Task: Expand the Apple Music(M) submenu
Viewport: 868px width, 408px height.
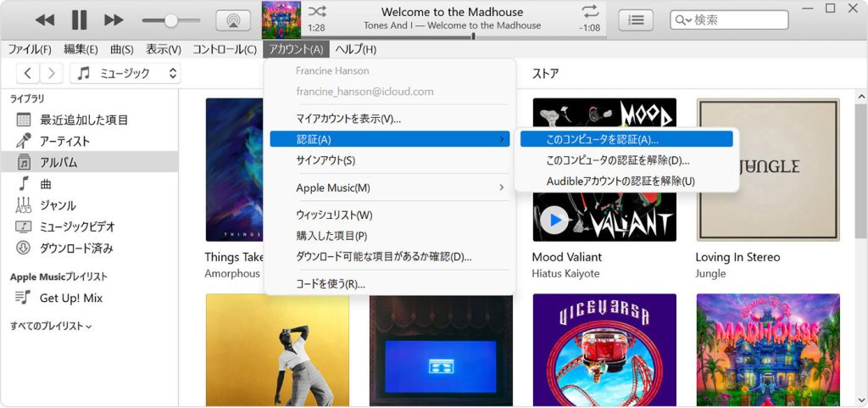Action: pos(390,187)
